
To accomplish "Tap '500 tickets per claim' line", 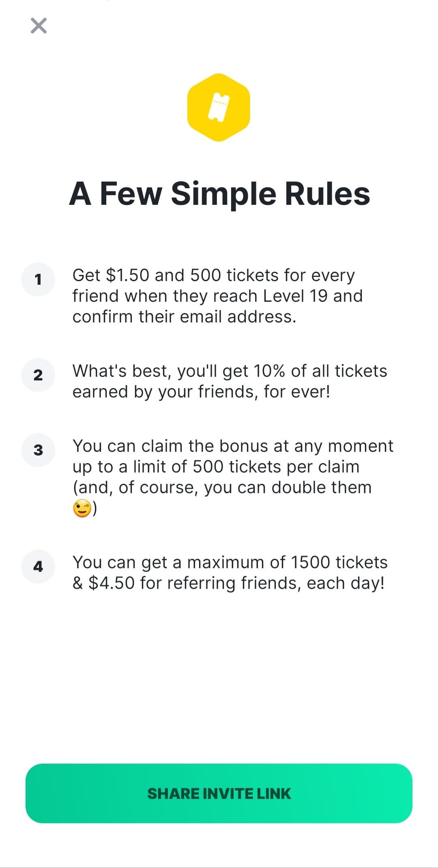I will pos(276,467).
